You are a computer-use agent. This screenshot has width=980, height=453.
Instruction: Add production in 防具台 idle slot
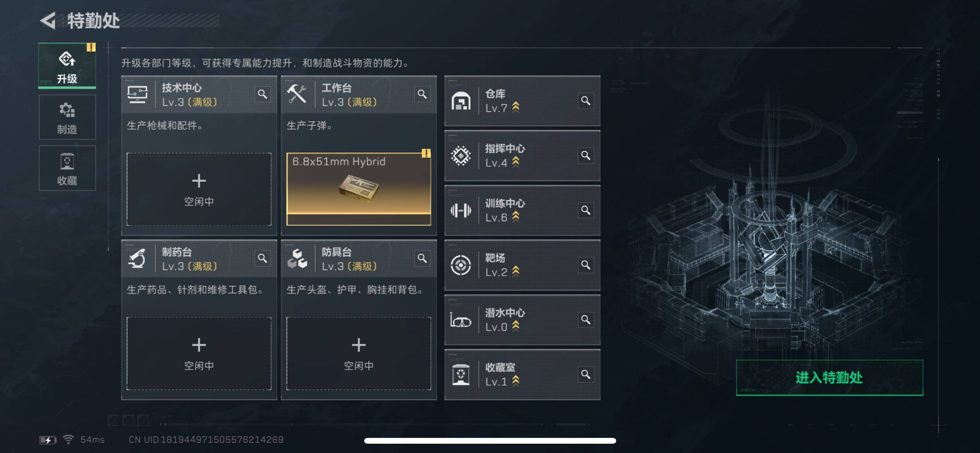[x=358, y=353]
